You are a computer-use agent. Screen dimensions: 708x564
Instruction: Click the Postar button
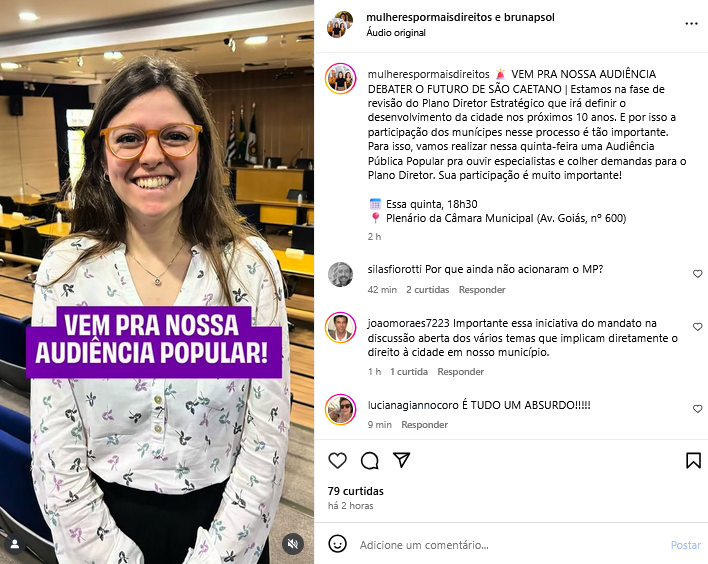(685, 545)
